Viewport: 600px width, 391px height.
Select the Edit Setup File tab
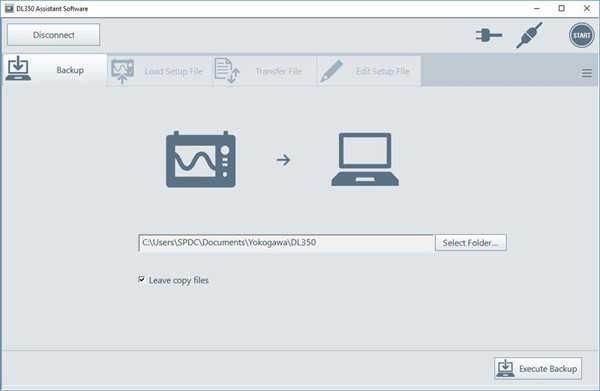369,71
